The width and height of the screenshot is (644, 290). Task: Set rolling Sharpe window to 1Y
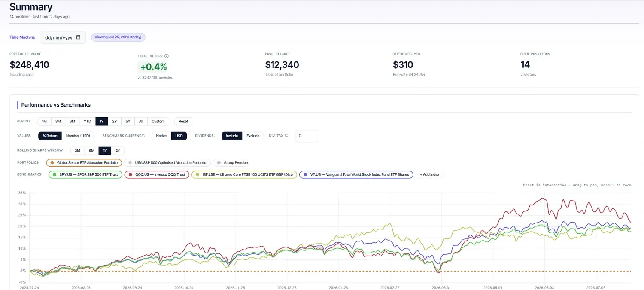105,150
